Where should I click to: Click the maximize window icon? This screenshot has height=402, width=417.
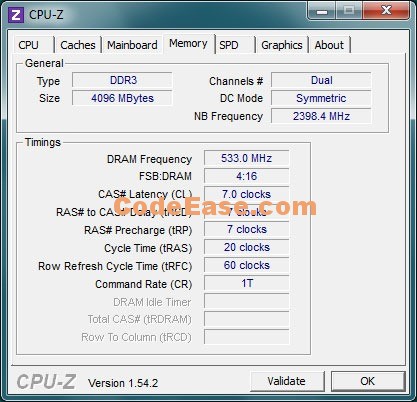(x=349, y=11)
